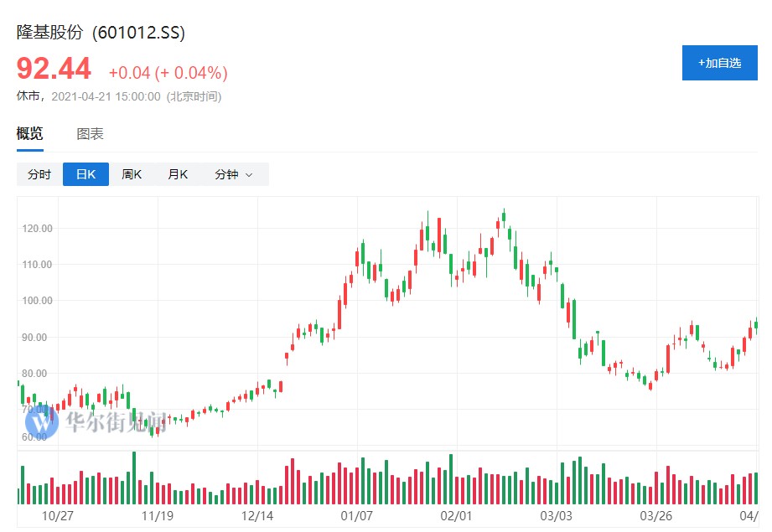This screenshot has height=532, width=772.
Task: Click the 01/07 date axis marker
Action: 356,515
